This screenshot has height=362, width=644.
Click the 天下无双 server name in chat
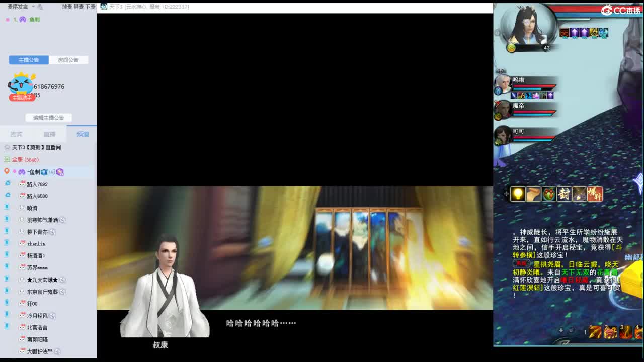point(575,272)
